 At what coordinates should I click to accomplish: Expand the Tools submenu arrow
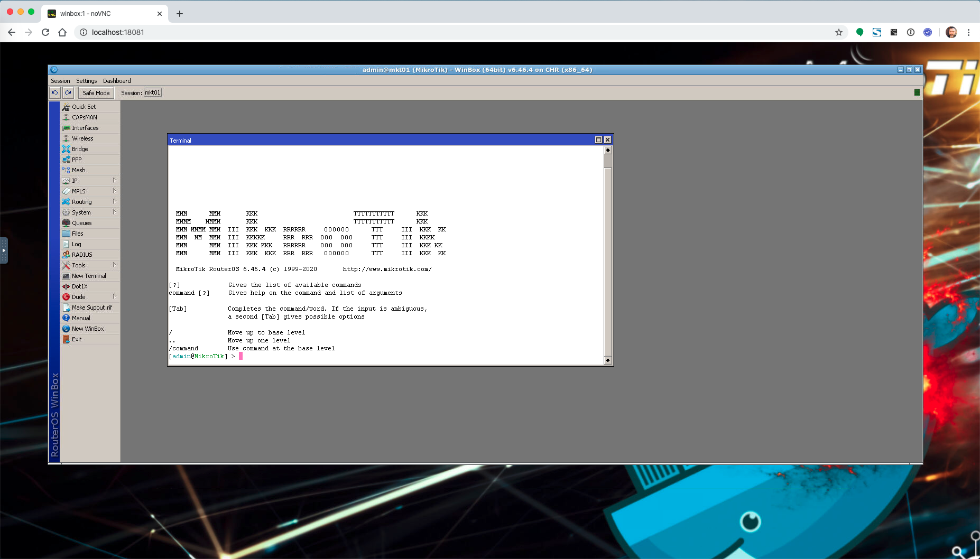tap(114, 265)
